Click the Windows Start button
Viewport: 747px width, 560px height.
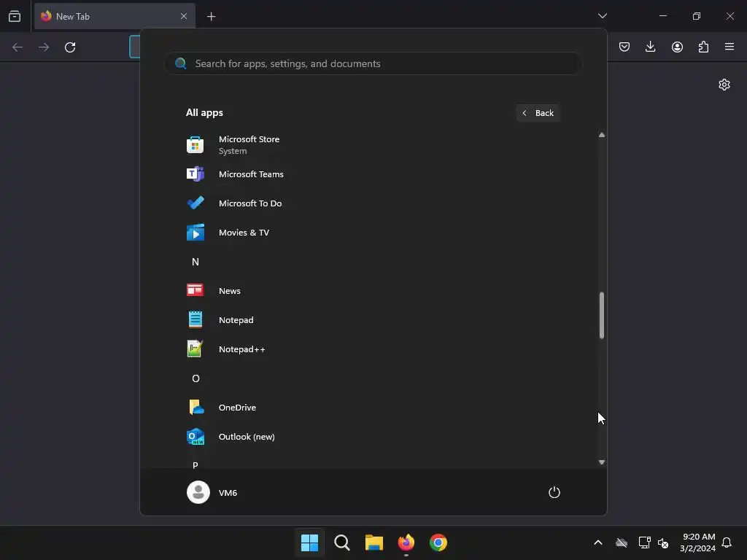[x=309, y=542]
